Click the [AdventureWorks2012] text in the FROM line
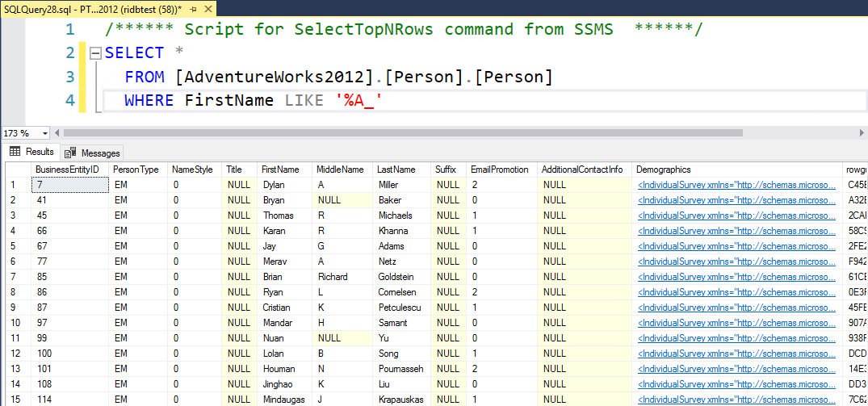This screenshot has width=868, height=406. pos(274,77)
